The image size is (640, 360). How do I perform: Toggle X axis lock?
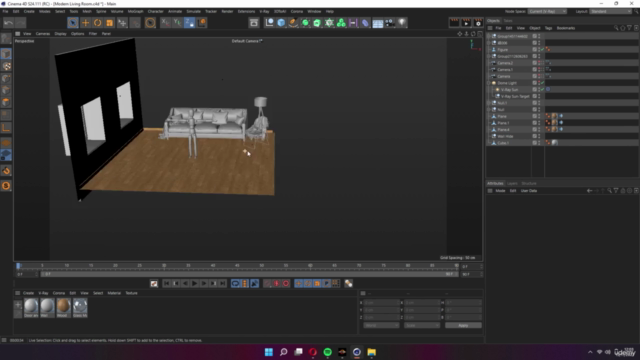pos(165,23)
